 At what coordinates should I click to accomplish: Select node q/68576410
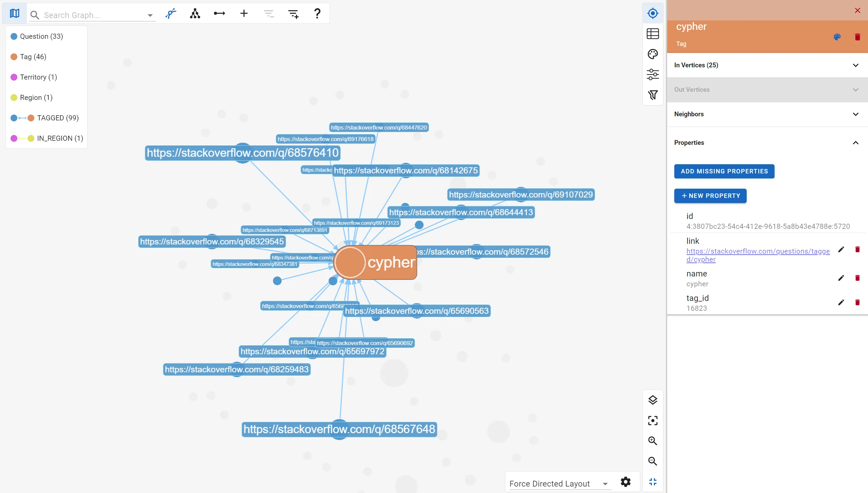[x=243, y=153]
